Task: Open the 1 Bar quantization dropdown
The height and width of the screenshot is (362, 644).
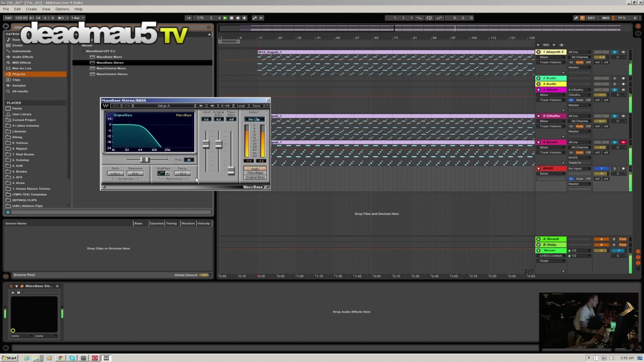Action: tap(76, 18)
